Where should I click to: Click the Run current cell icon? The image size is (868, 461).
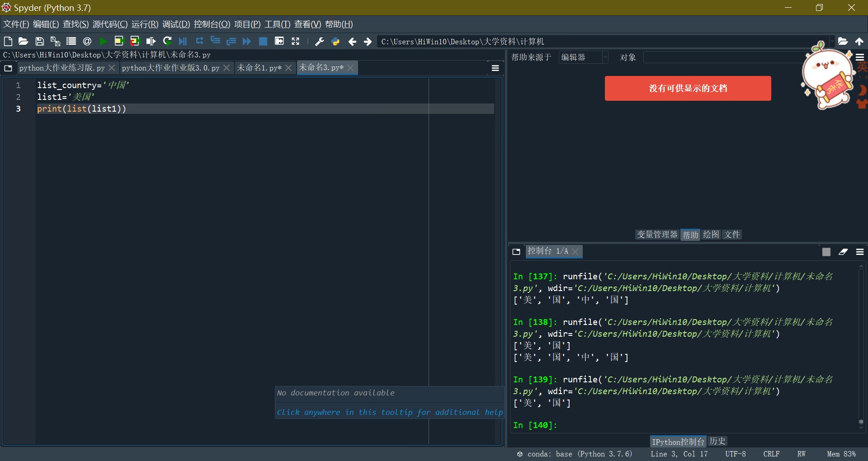pyautogui.click(x=119, y=42)
